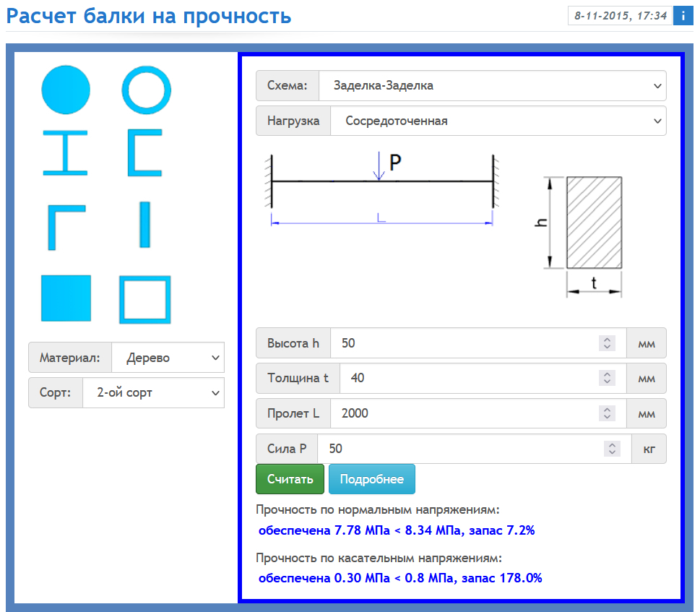700x612 pixels.
Task: Click the Сила P input field
Action: coord(475,449)
